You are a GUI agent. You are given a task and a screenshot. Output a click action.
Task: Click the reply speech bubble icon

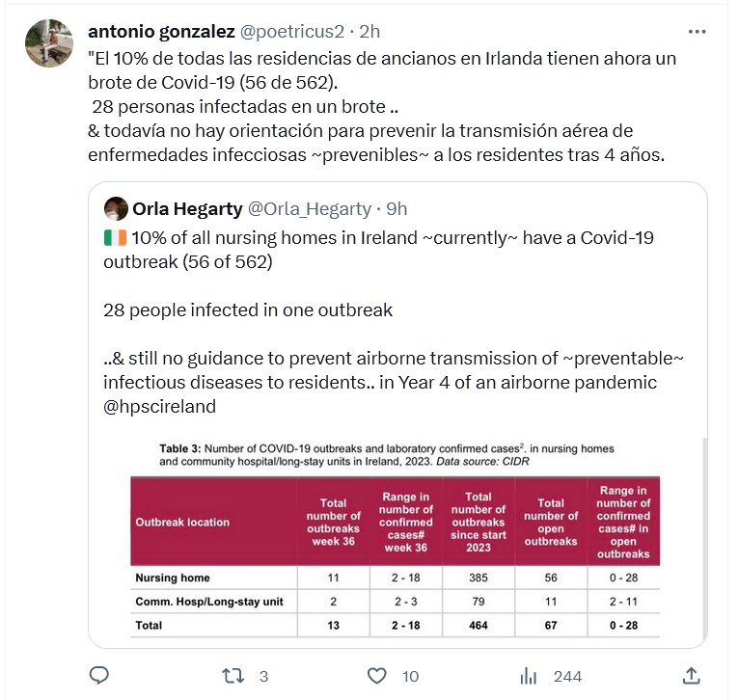(100, 675)
